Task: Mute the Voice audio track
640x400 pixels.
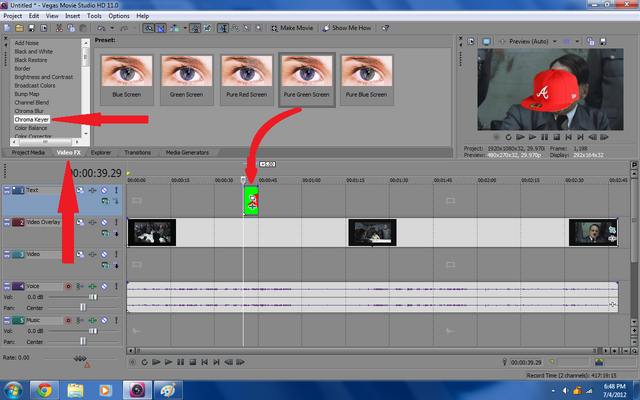Action: [104, 287]
